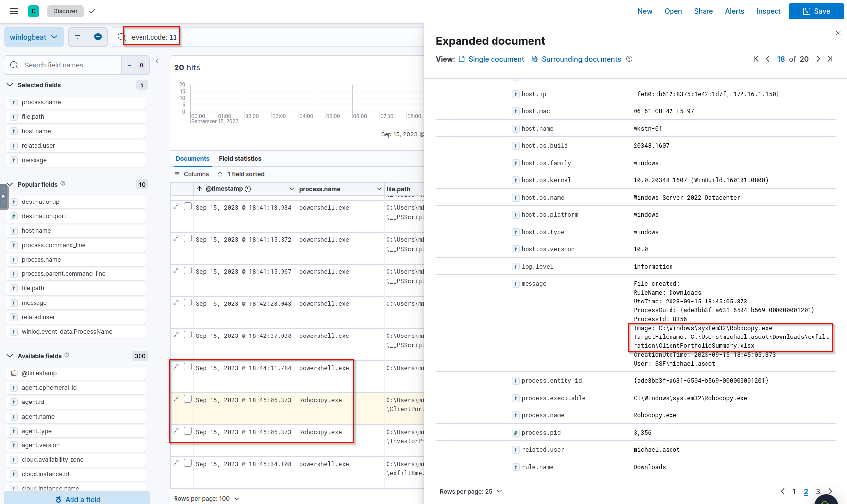The height and width of the screenshot is (504, 847).
Task: Open the winlogbeat data view dropdown
Action: pos(34,37)
